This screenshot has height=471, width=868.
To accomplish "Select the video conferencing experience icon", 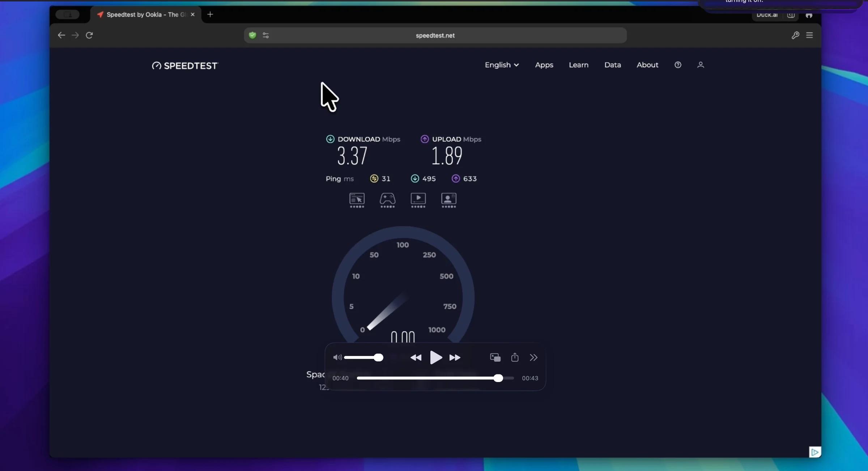I will (449, 200).
